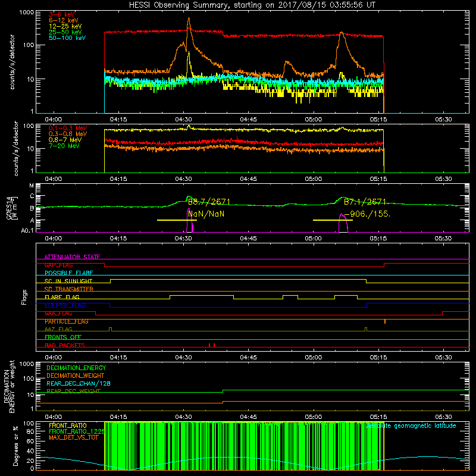Select the SAA_FLAG label
Viewport: 476px width, 476px height.
58,314
